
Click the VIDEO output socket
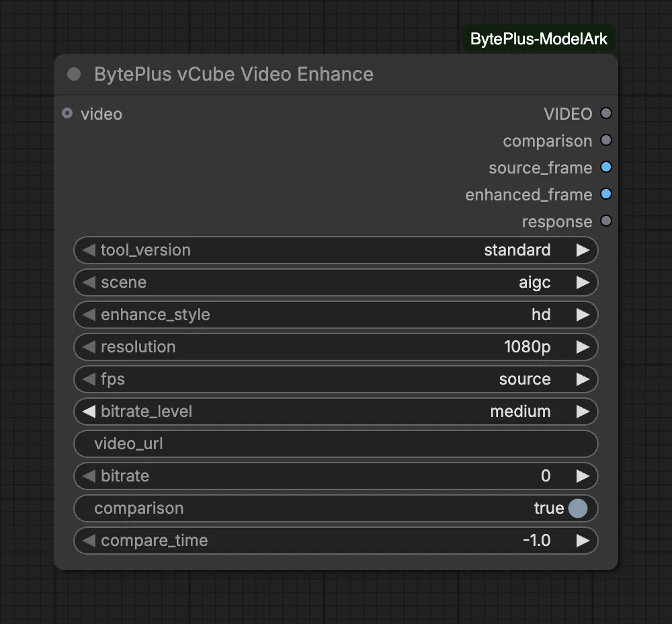(606, 113)
